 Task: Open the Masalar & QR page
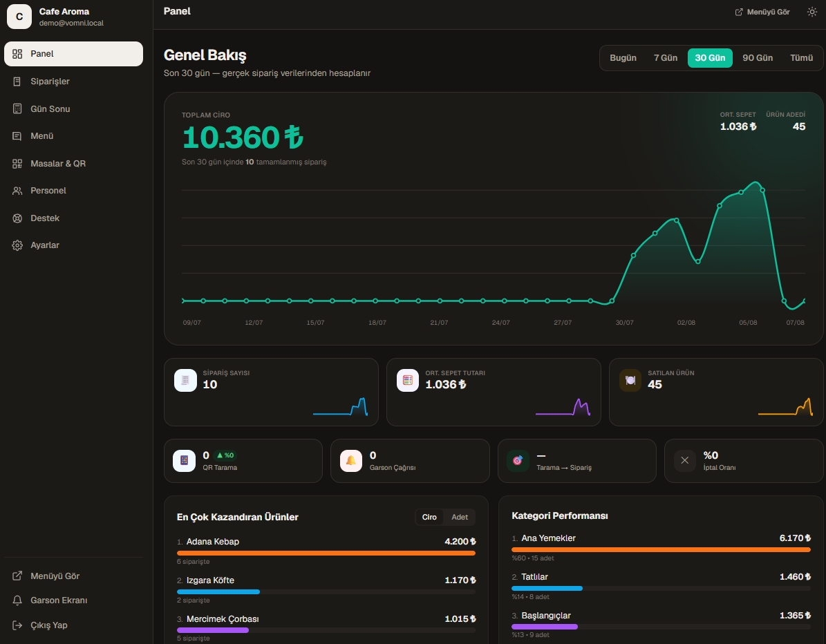click(74, 163)
